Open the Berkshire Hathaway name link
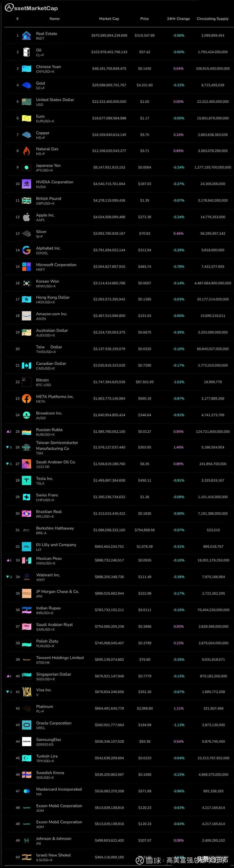 point(55,528)
